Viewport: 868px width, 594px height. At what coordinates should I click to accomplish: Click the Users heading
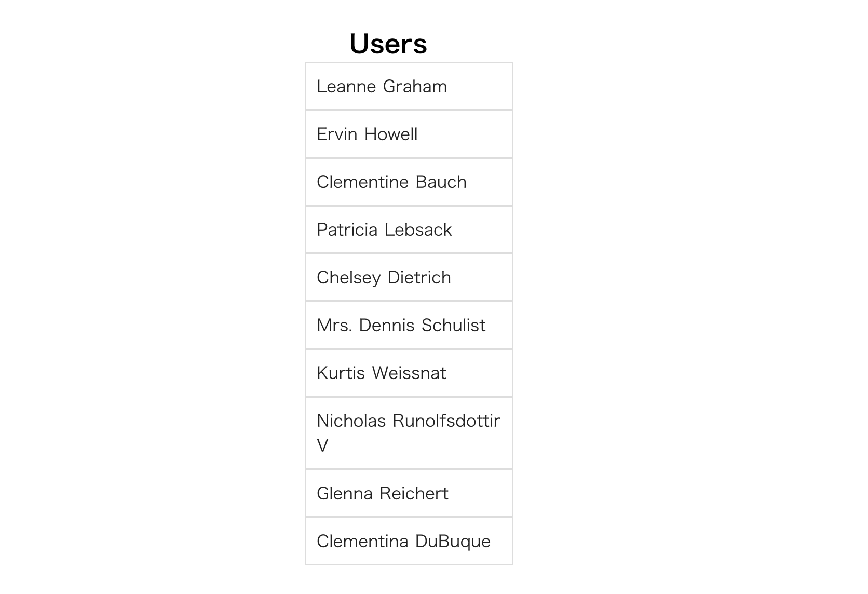click(x=388, y=44)
